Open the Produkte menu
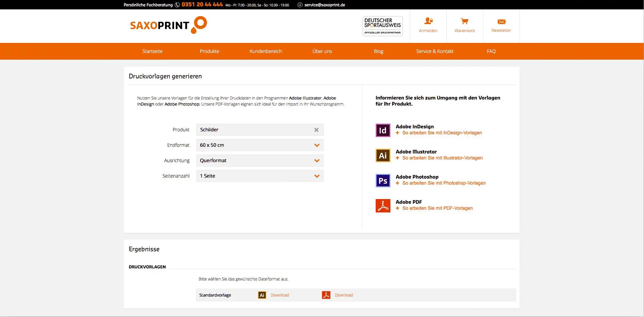Screen dimensions: 644x317 coord(209,51)
